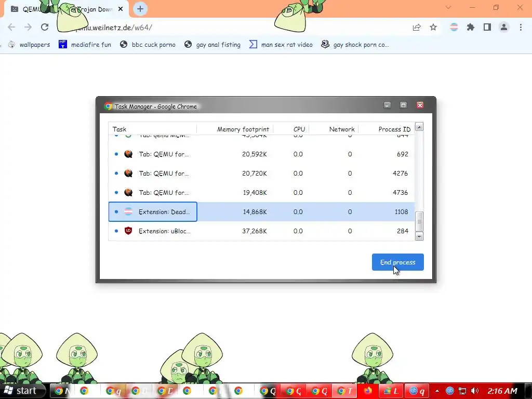The height and width of the screenshot is (399, 532).
Task: Click the Chrome logo in Task Manager title
Action: [x=108, y=106]
